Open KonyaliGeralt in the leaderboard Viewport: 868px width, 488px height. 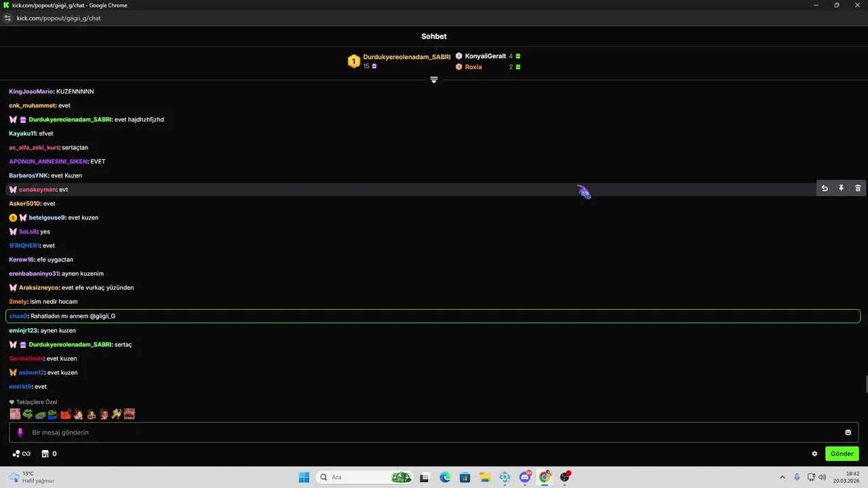tap(486, 56)
